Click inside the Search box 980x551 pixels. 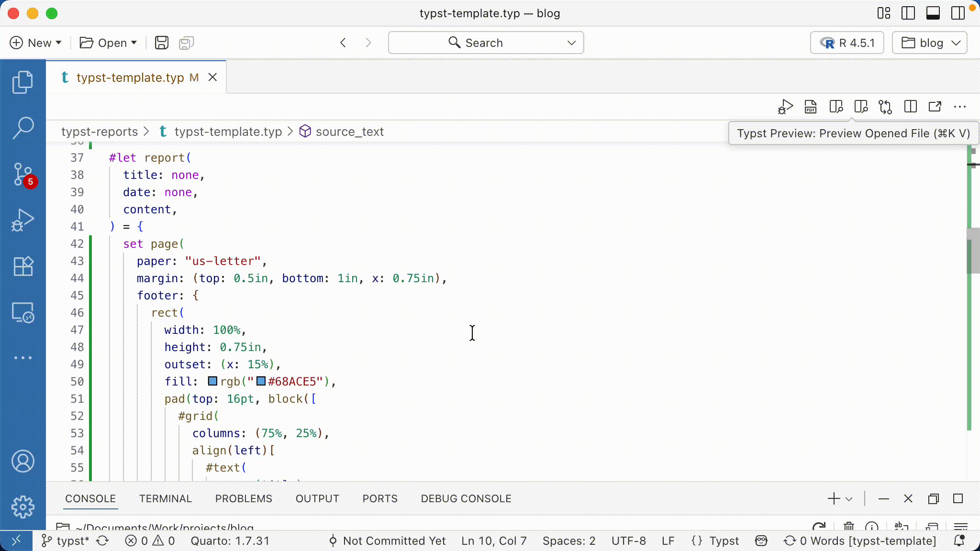pos(484,43)
